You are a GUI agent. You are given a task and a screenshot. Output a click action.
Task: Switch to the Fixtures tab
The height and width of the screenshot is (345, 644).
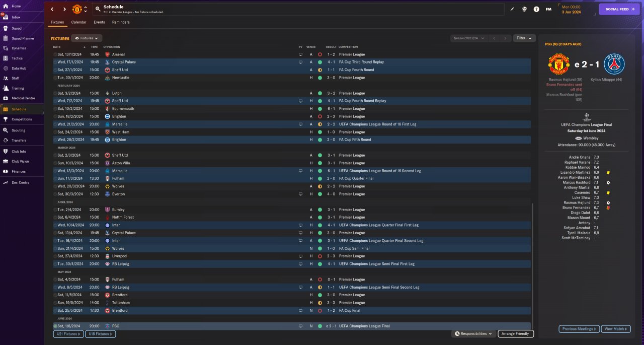(57, 22)
